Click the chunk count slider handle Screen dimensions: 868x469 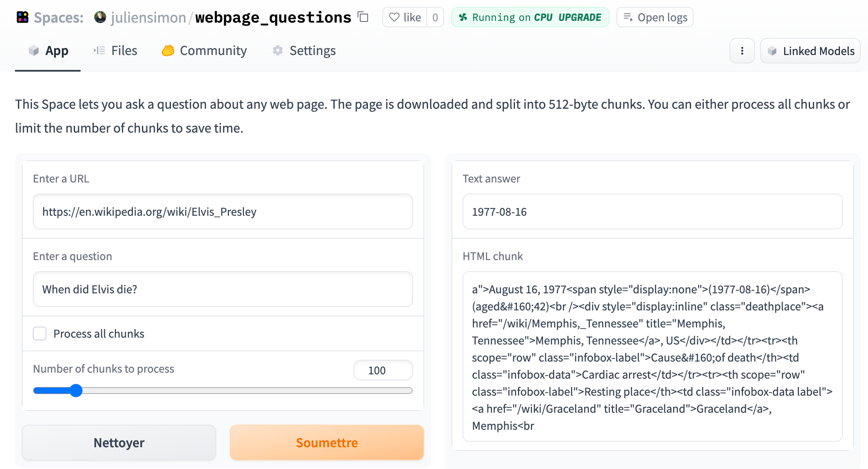(76, 391)
